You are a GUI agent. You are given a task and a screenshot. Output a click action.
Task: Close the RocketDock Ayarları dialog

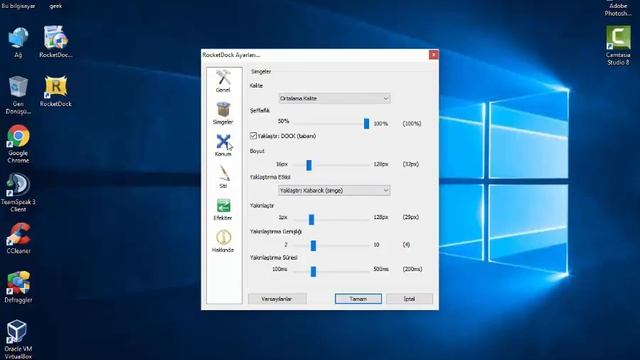pos(433,54)
